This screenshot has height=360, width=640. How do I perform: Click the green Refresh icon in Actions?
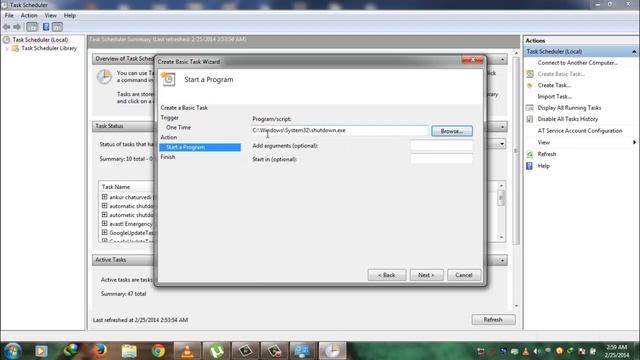[x=530, y=154]
